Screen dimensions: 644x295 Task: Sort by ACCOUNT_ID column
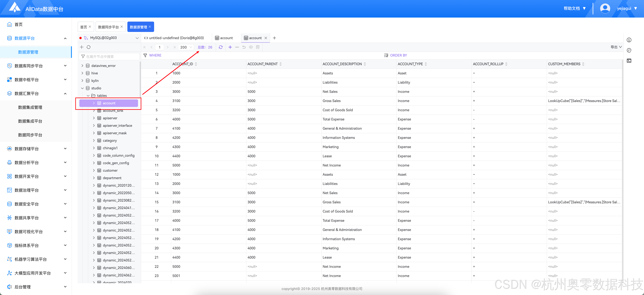[196, 64]
